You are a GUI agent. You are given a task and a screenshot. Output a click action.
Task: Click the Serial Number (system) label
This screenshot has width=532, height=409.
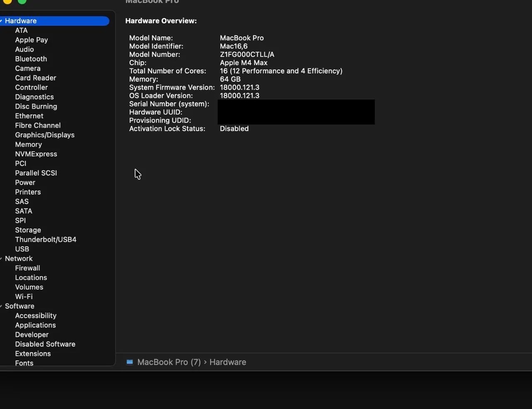click(169, 104)
